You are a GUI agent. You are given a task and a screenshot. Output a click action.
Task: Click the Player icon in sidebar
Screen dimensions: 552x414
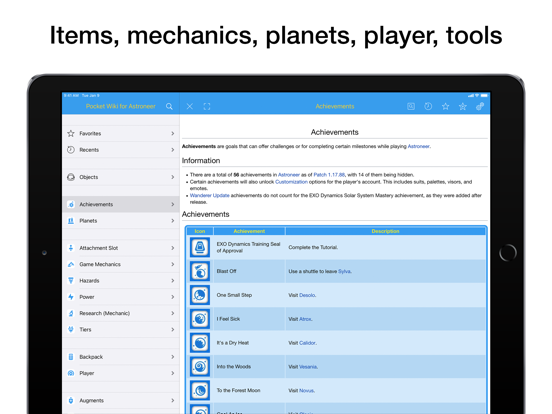[71, 373]
